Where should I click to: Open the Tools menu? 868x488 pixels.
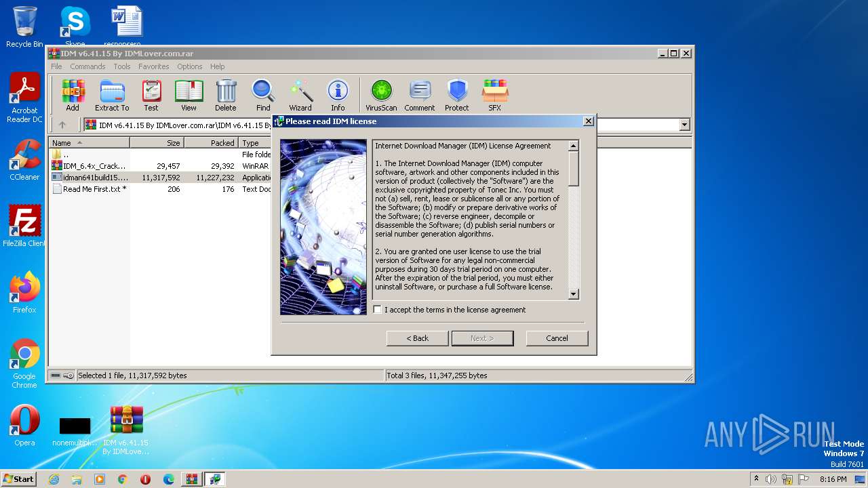(122, 66)
